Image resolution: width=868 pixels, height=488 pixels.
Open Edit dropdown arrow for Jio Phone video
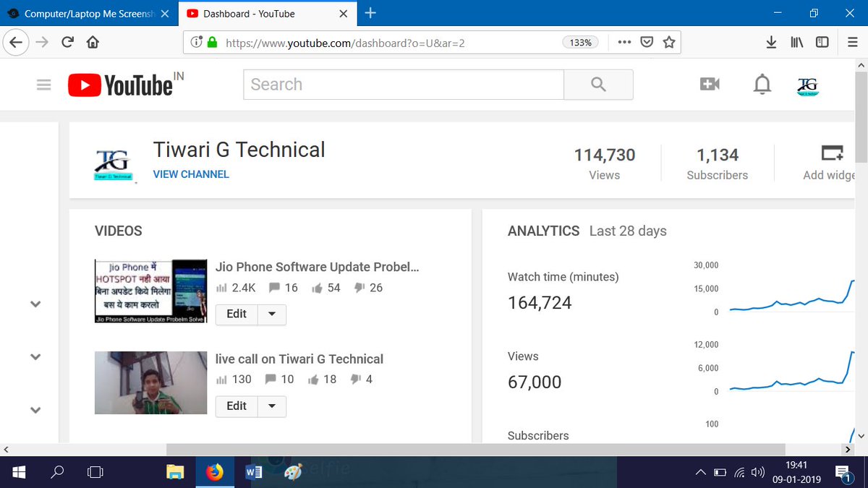coord(272,314)
